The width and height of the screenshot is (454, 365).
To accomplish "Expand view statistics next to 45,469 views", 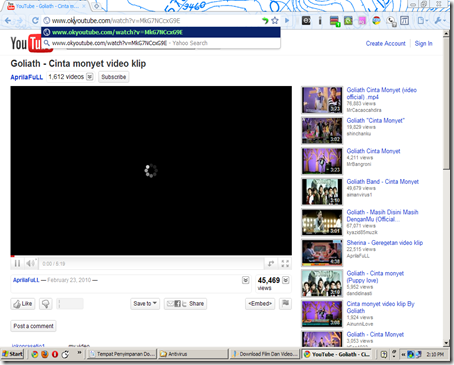I will click(286, 280).
